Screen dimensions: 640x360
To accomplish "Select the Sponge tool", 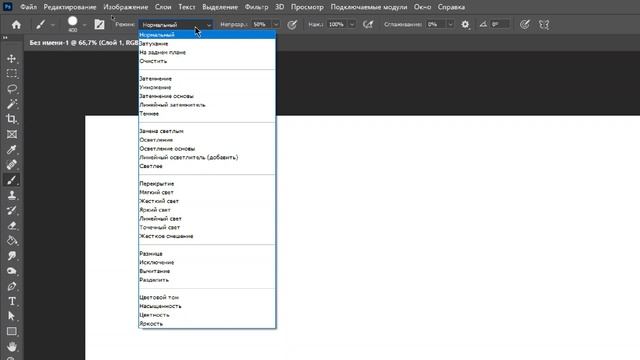I will click(11, 271).
